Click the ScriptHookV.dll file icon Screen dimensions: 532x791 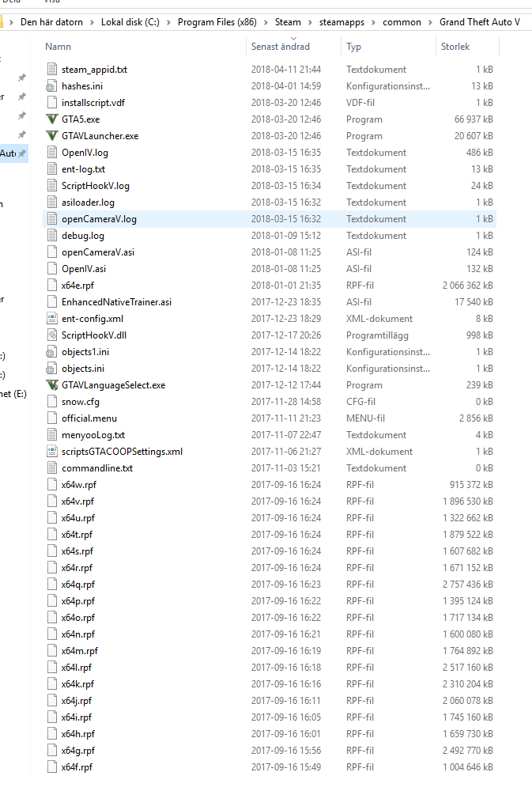click(51, 335)
